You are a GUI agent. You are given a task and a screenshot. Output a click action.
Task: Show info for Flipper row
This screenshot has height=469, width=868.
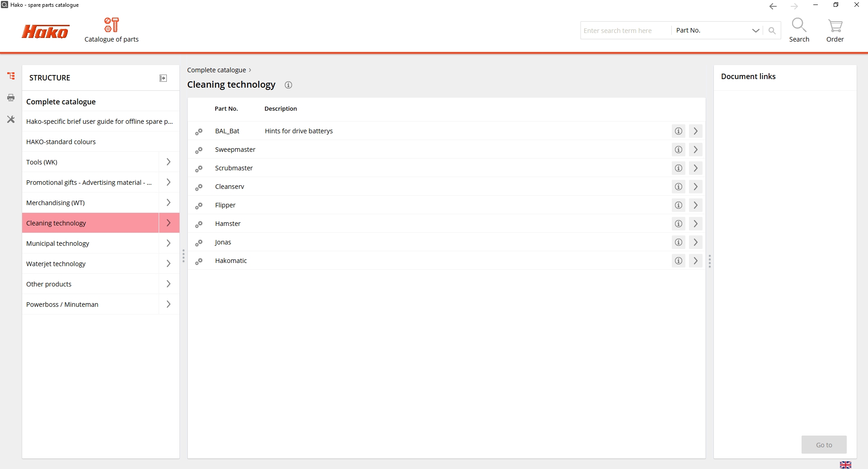point(679,205)
